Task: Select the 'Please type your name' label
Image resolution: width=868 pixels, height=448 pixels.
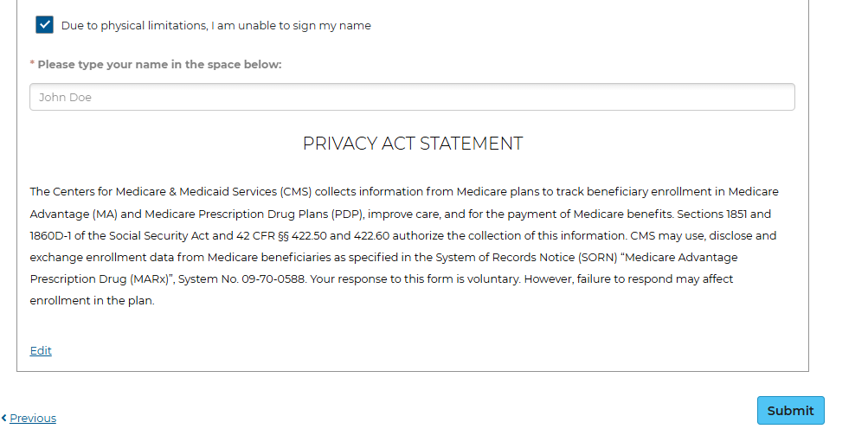Action: click(x=159, y=64)
